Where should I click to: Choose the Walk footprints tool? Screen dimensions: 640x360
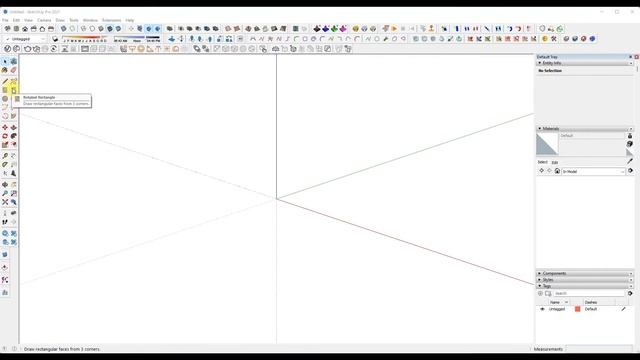(x=5, y=222)
